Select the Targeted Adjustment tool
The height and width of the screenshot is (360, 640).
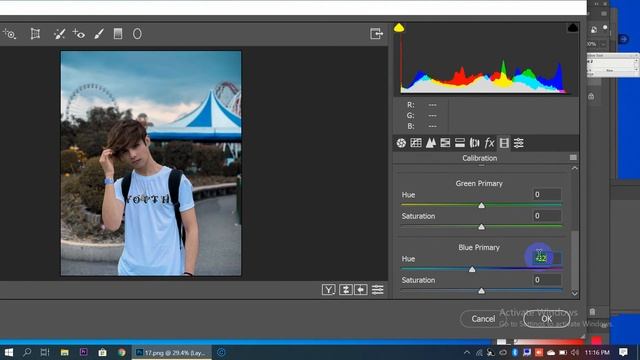coord(9,34)
